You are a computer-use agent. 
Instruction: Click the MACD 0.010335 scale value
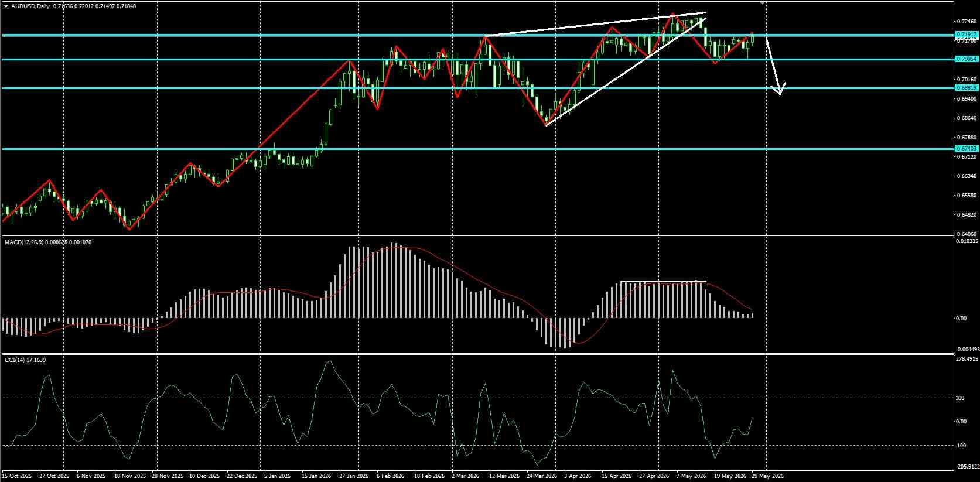click(x=967, y=241)
